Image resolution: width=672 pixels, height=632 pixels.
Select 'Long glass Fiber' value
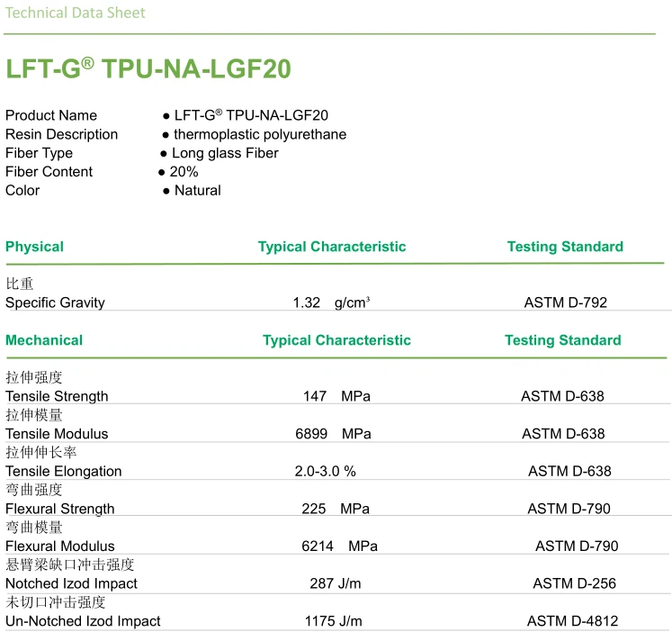tap(225, 153)
